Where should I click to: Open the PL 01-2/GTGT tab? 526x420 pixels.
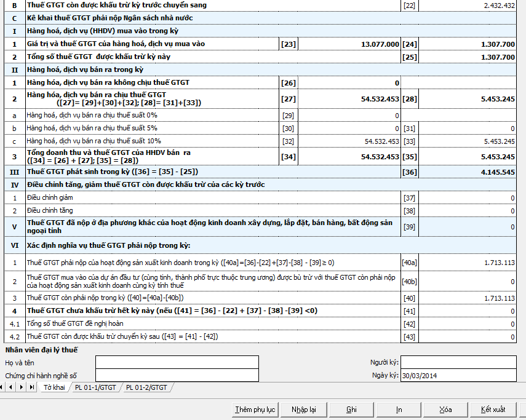click(146, 387)
